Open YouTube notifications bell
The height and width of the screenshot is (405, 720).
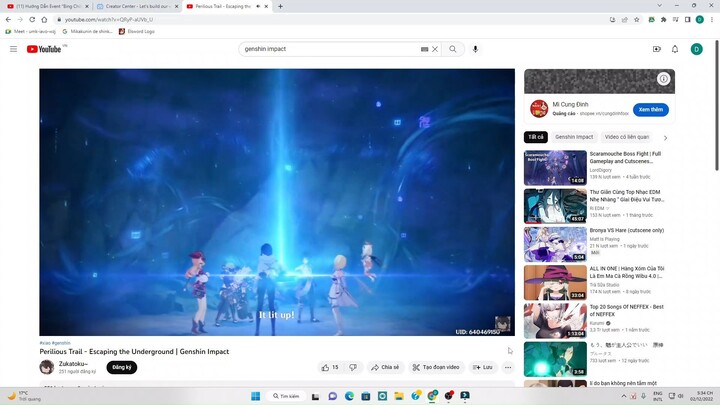(x=675, y=49)
